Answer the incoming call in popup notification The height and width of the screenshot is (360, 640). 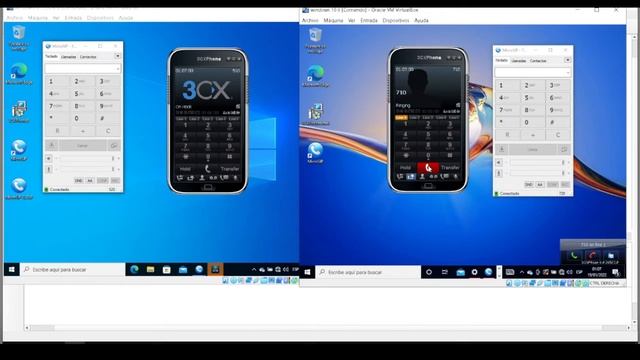point(574,256)
